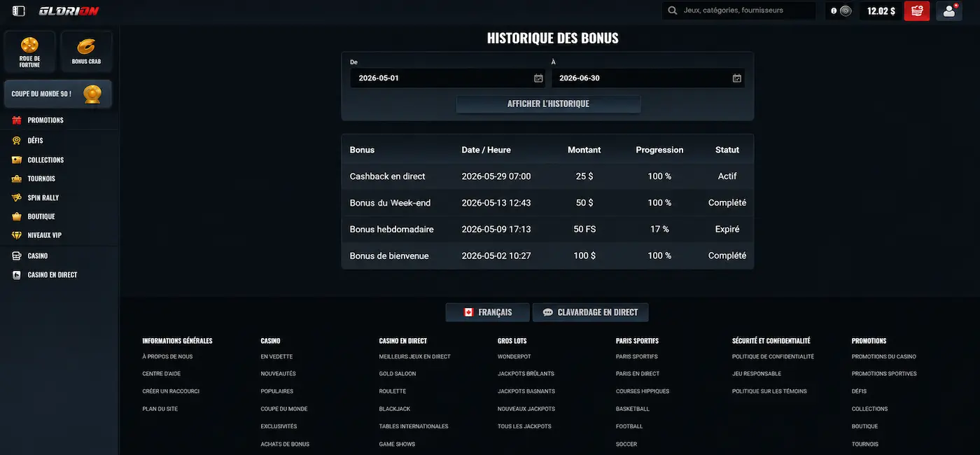Click the Défis medal icon
The height and width of the screenshot is (455, 980).
coord(17,141)
